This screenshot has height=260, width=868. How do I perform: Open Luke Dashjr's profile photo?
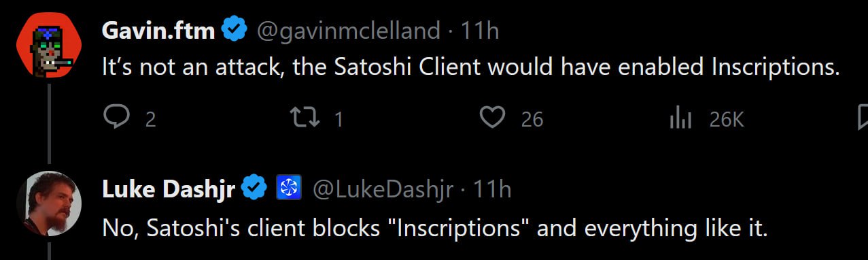coord(48,204)
